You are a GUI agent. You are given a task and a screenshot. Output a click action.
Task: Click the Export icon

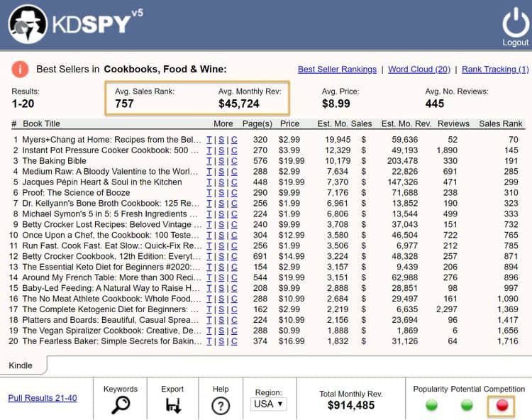173,405
